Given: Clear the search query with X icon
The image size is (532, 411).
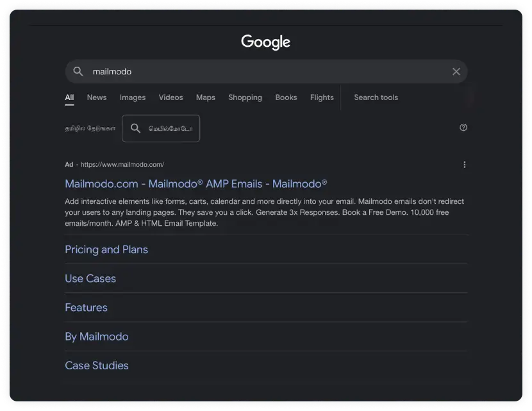Looking at the screenshot, I should 456,71.
